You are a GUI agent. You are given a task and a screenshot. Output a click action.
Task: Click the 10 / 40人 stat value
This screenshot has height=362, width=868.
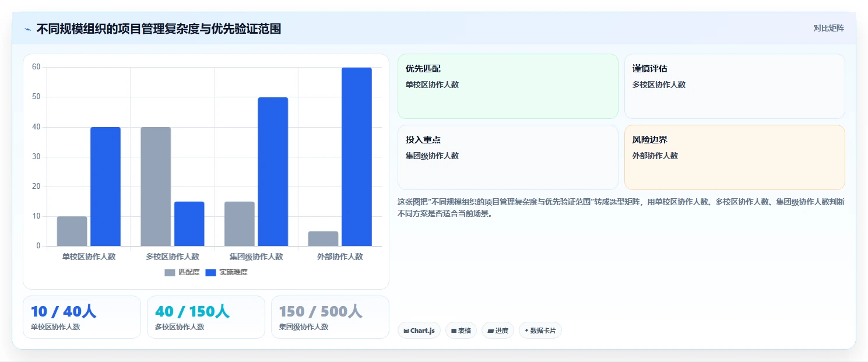coord(64,312)
